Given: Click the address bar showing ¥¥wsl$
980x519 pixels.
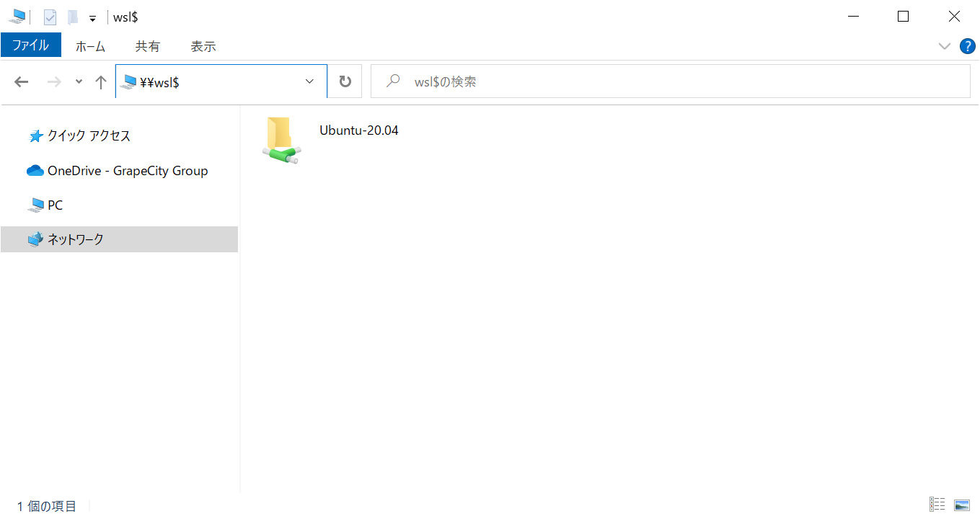Looking at the screenshot, I should pyautogui.click(x=221, y=81).
